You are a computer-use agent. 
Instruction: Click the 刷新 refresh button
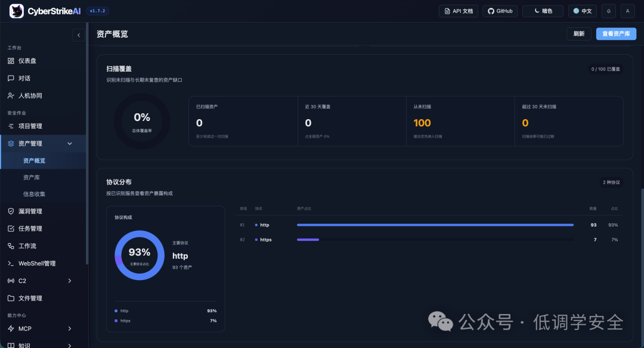coord(578,33)
